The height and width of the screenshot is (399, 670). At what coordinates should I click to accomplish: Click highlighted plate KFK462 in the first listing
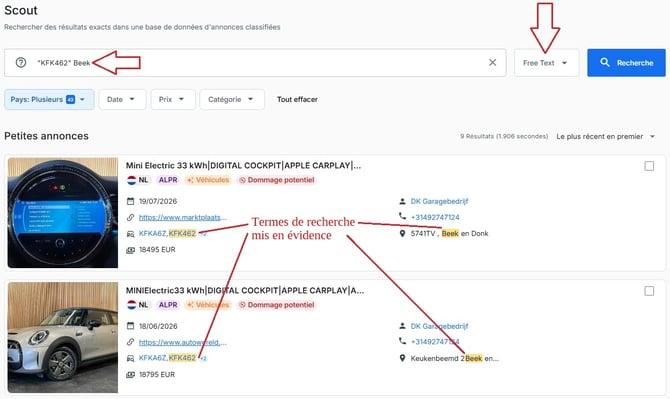click(182, 234)
